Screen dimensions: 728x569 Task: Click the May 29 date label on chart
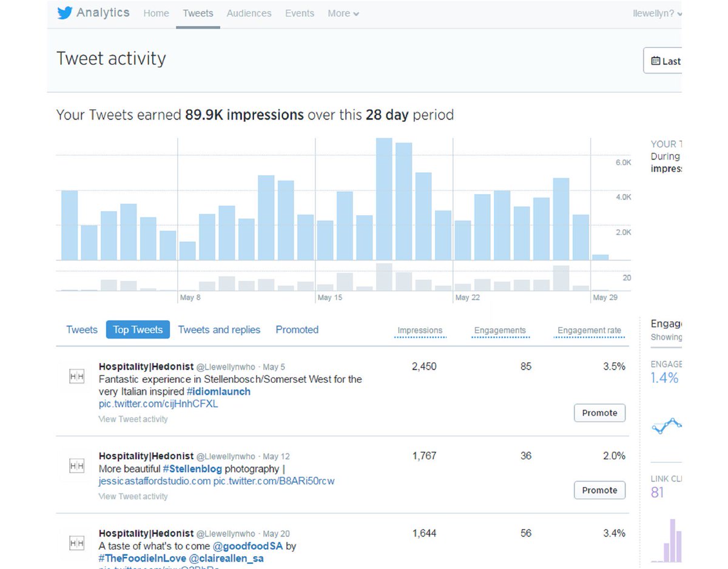tap(605, 297)
